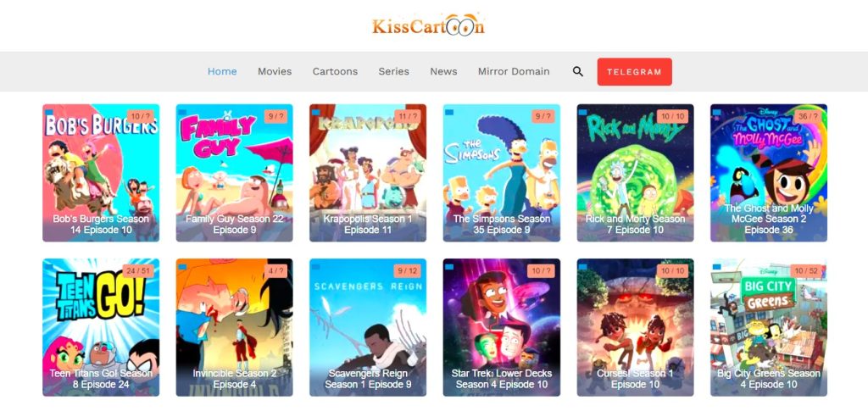Go to the Movies section
The height and width of the screenshot is (417, 868).
point(275,71)
